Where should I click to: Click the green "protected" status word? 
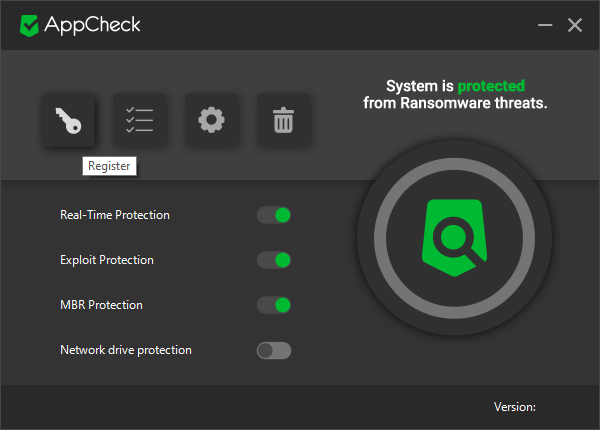pos(491,86)
